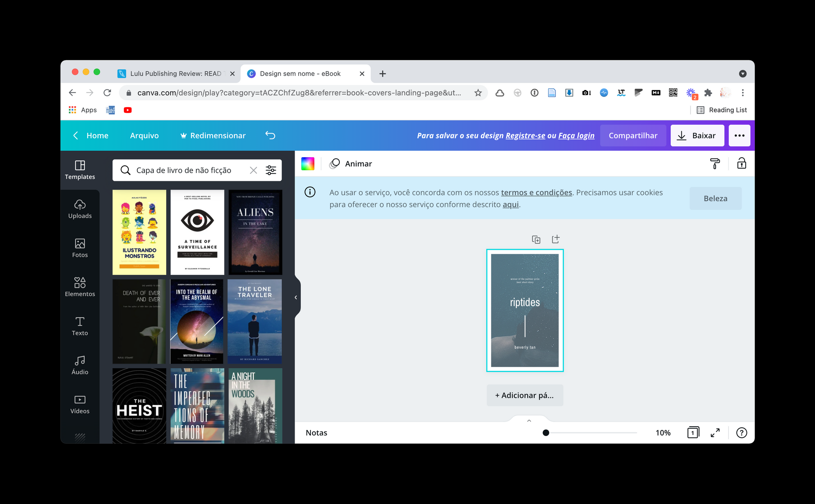Screen dimensions: 815x504
Task: Collapse the templates side panel arrow
Action: (296, 297)
